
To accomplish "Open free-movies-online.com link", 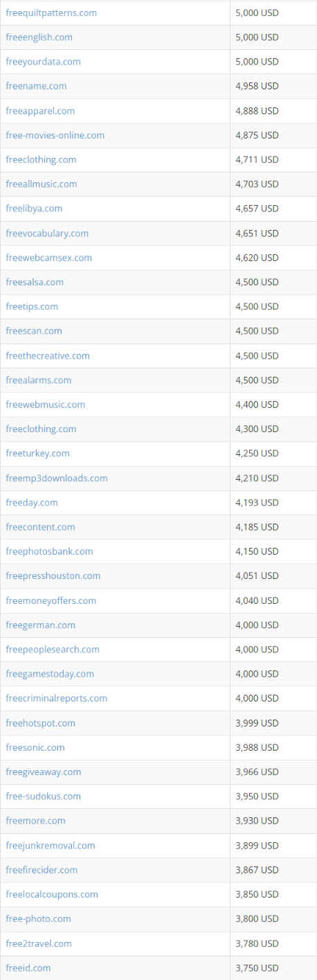I will click(x=55, y=135).
